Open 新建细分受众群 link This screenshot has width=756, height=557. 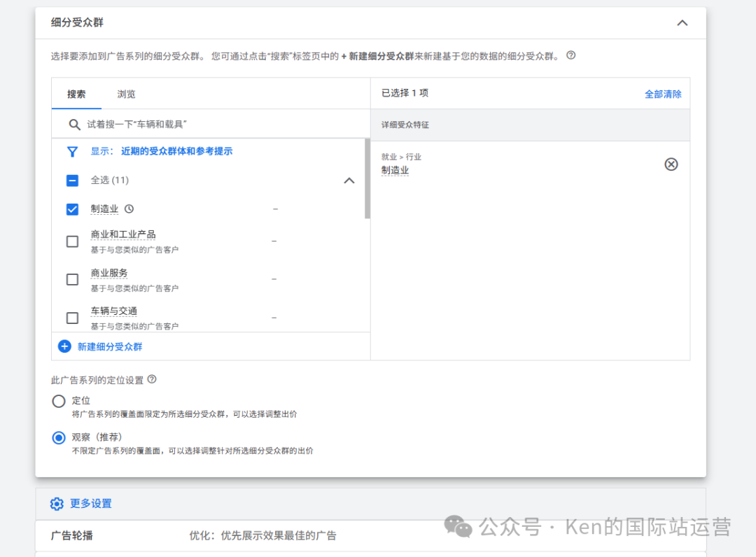110,346
